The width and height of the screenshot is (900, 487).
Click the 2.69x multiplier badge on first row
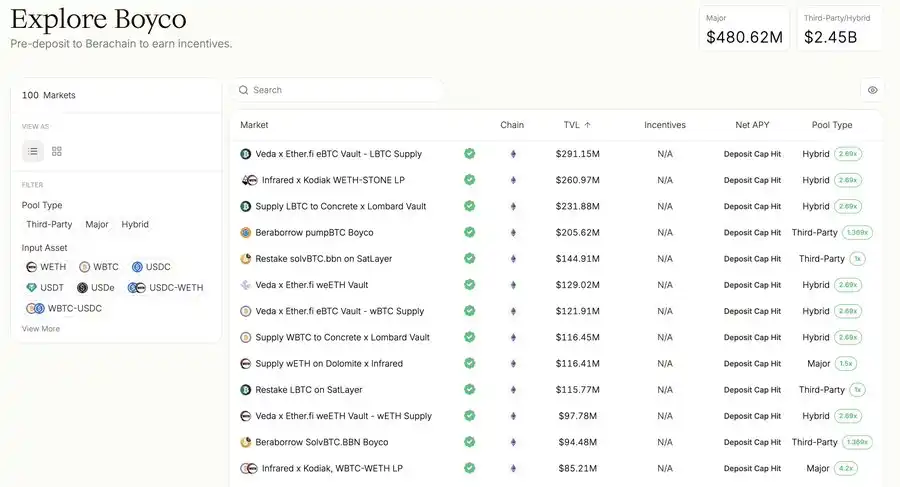[x=847, y=154]
